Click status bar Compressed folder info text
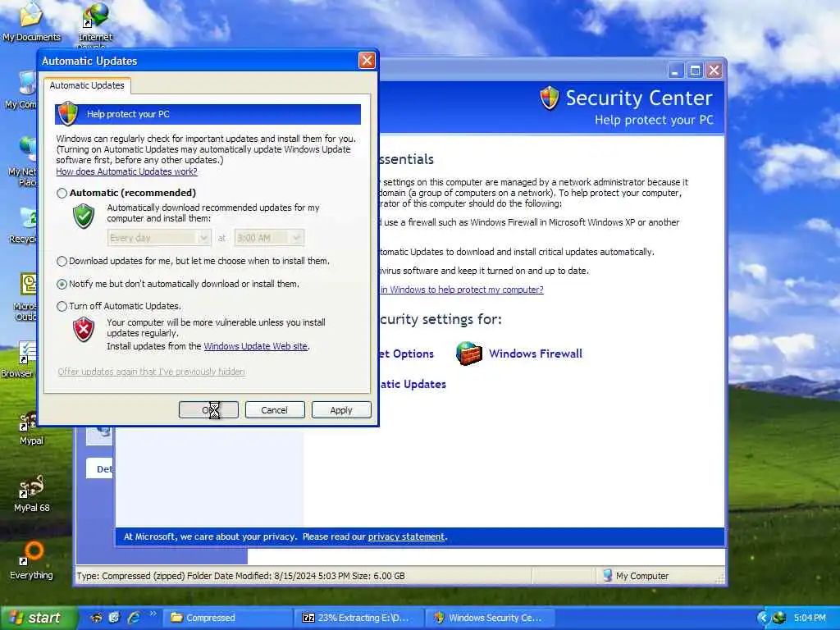The image size is (840, 630). [x=240, y=576]
